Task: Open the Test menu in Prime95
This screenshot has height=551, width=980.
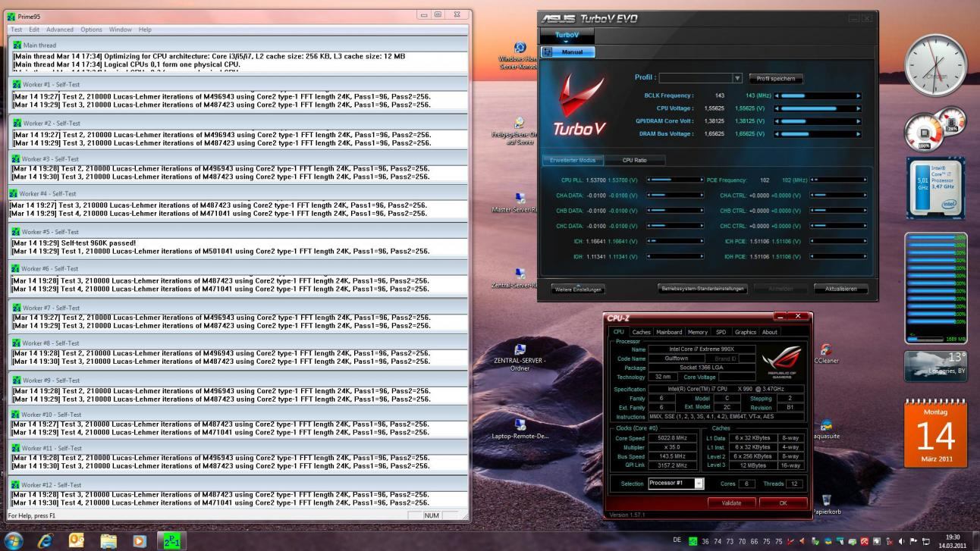Action: (x=16, y=30)
